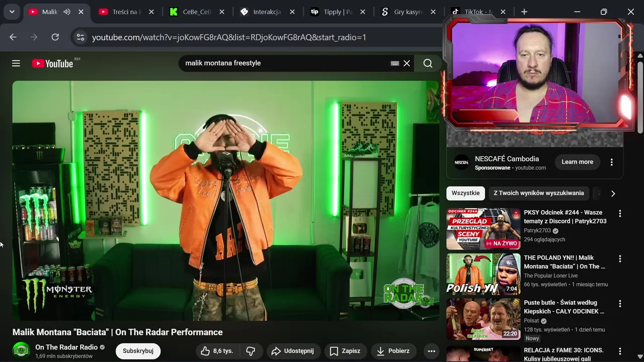Open The Popular Loner Live channel name

(x=551, y=276)
